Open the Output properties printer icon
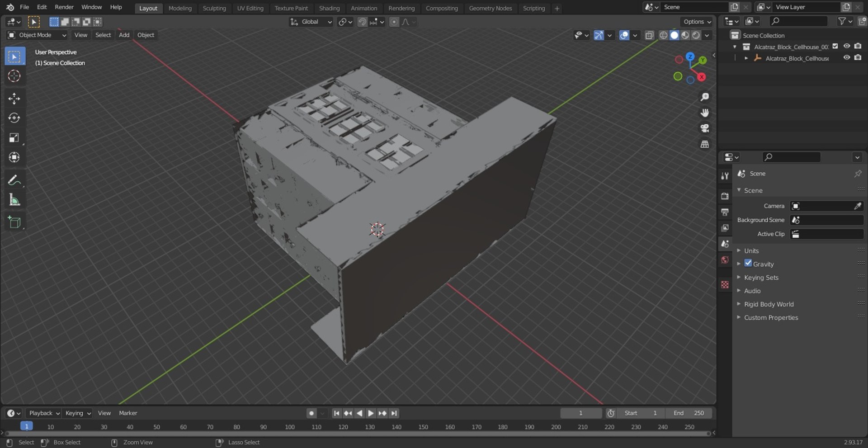The width and height of the screenshot is (868, 448). [725, 212]
